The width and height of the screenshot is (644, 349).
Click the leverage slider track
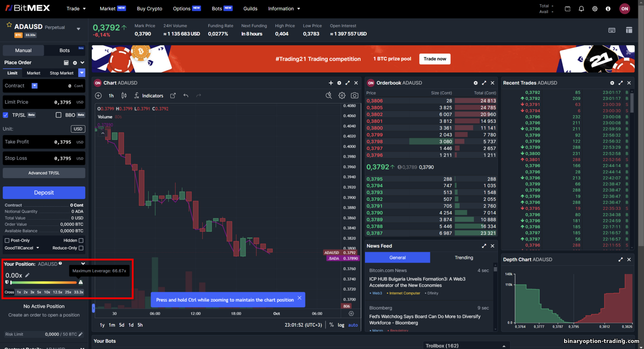tap(43, 282)
